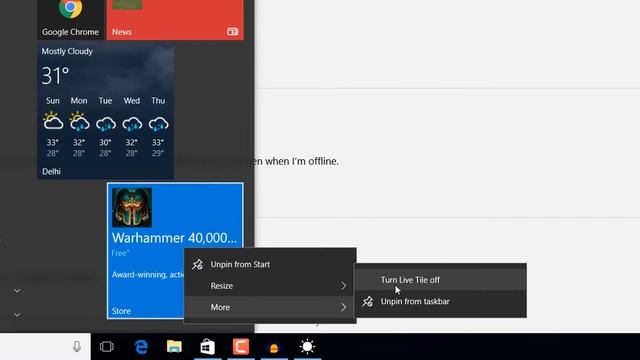
Task: Click the Thursday rain forecast icon
Action: [158, 123]
